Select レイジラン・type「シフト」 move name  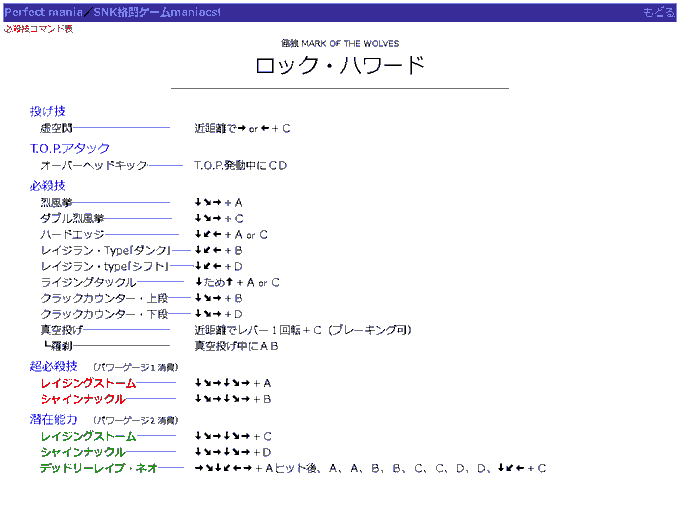105,266
